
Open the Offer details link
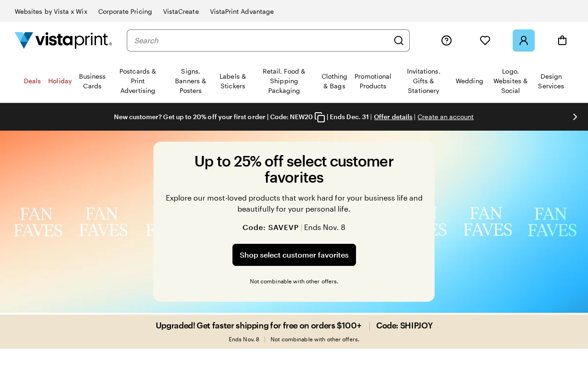pos(393,117)
